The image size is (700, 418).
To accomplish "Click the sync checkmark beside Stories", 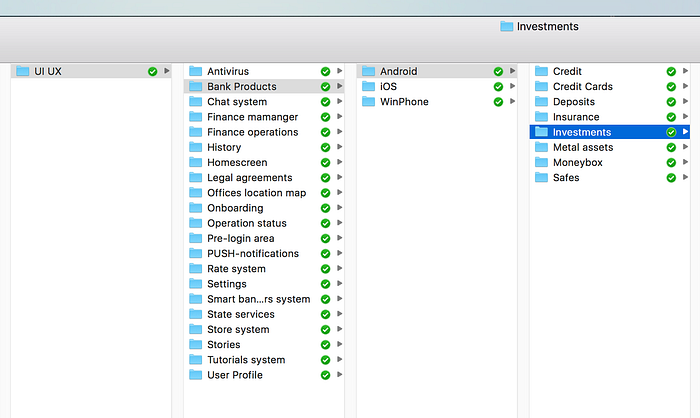I will (x=325, y=345).
